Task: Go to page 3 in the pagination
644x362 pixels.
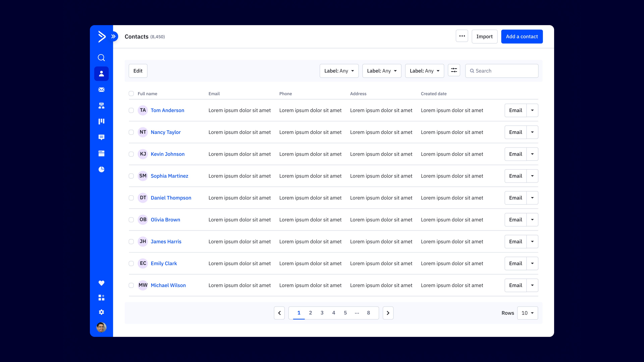Action: pos(322,313)
